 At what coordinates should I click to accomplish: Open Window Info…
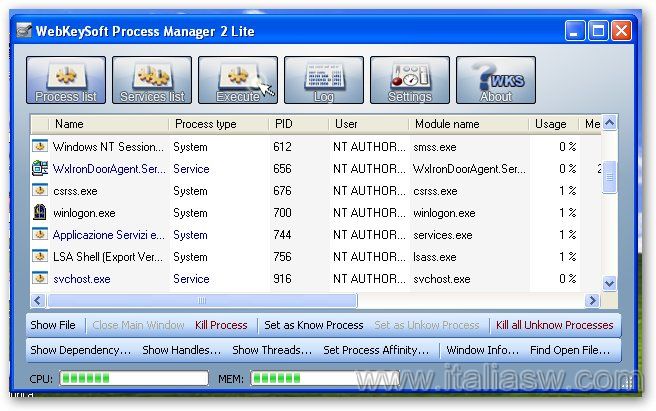tap(482, 350)
